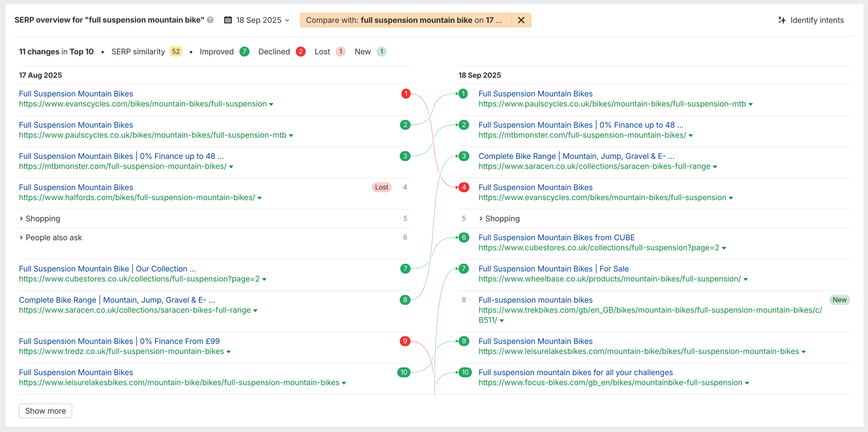
Task: Click the Lost badge on halfords result
Action: [381, 187]
